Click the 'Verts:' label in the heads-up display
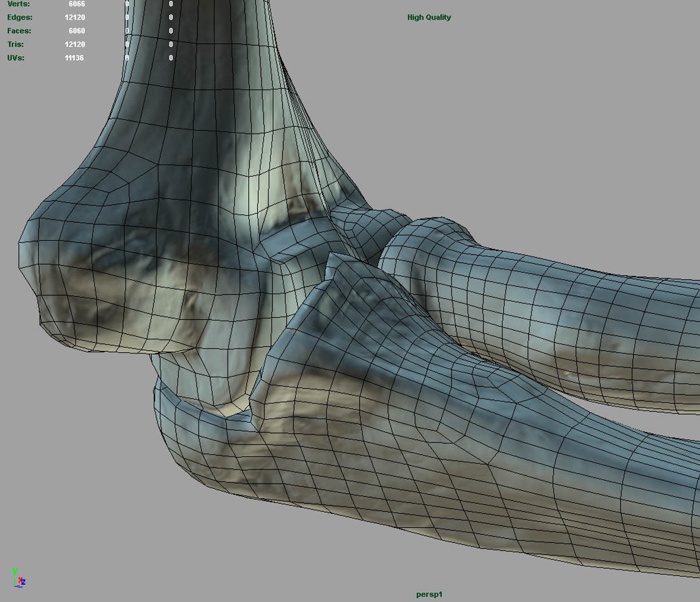 (18, 4)
